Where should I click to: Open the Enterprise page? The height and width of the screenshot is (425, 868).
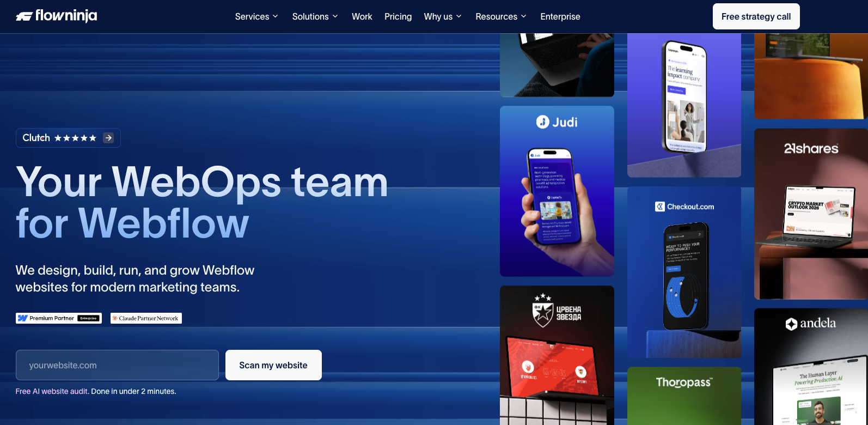(560, 16)
